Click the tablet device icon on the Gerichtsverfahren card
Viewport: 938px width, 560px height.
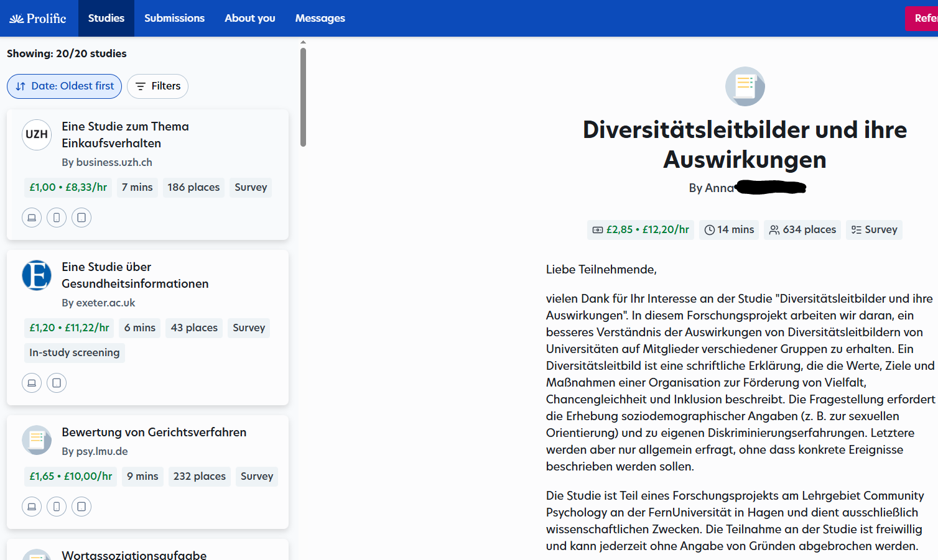point(81,507)
